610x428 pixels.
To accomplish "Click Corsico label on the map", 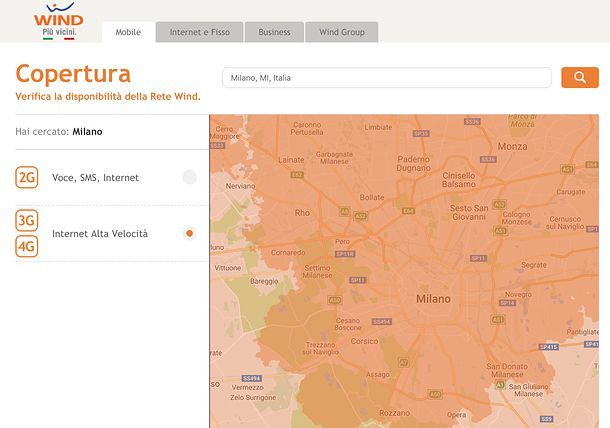I will [364, 341].
